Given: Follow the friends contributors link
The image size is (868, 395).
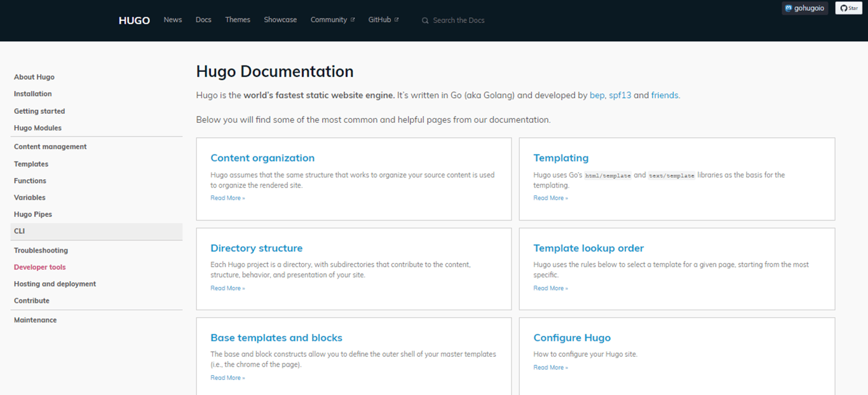Looking at the screenshot, I should click(x=665, y=95).
